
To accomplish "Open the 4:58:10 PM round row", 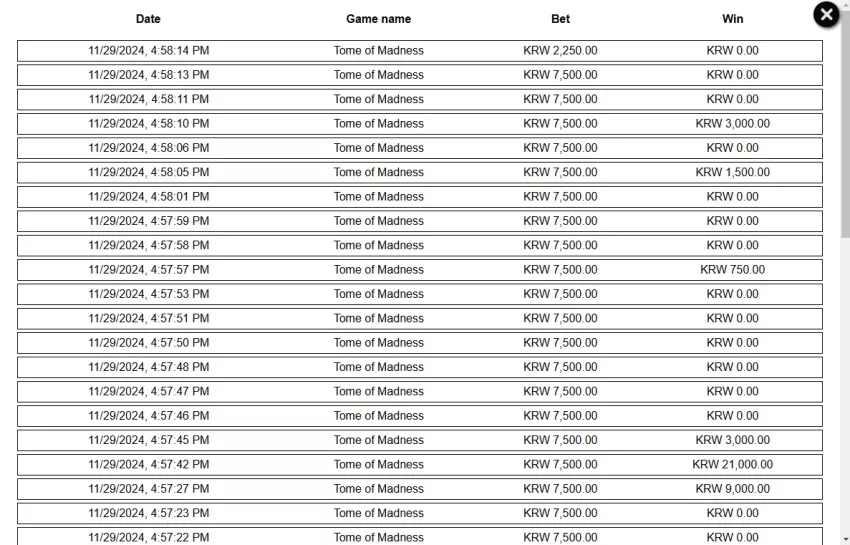I will 420,124.
